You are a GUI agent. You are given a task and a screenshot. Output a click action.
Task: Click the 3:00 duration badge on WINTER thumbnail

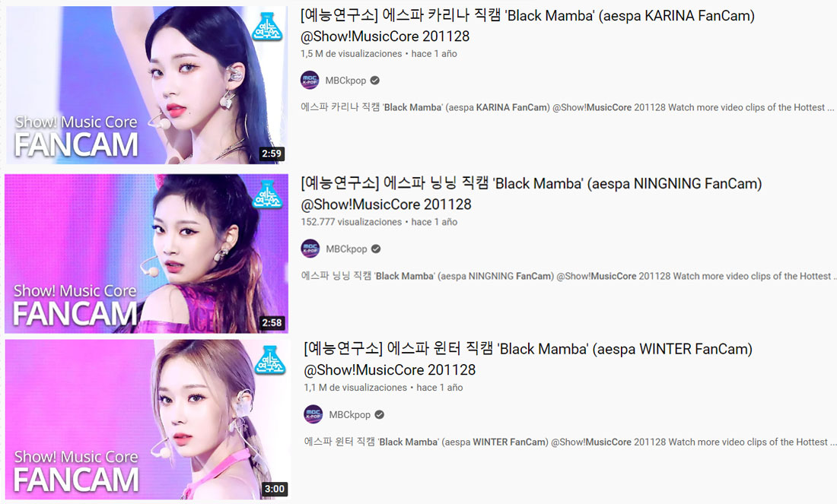pyautogui.click(x=275, y=489)
